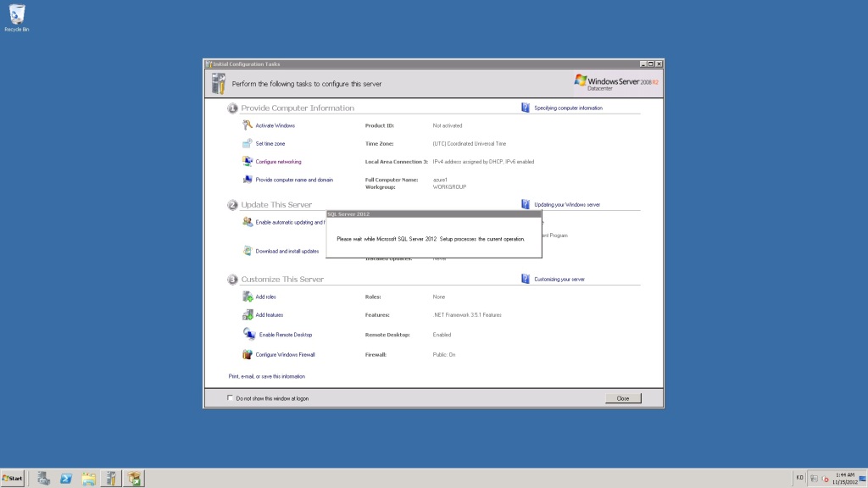
Task: Click the server icon in the window header
Action: tap(219, 84)
